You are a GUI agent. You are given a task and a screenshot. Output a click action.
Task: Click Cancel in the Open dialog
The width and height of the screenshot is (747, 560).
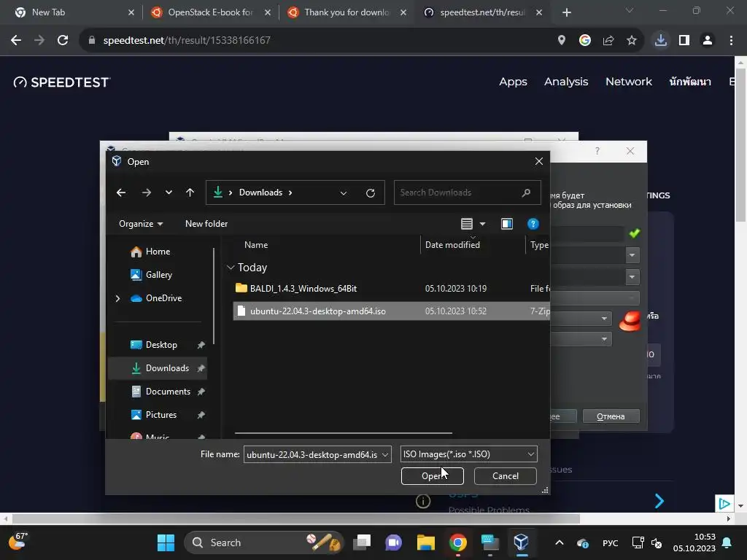click(506, 475)
